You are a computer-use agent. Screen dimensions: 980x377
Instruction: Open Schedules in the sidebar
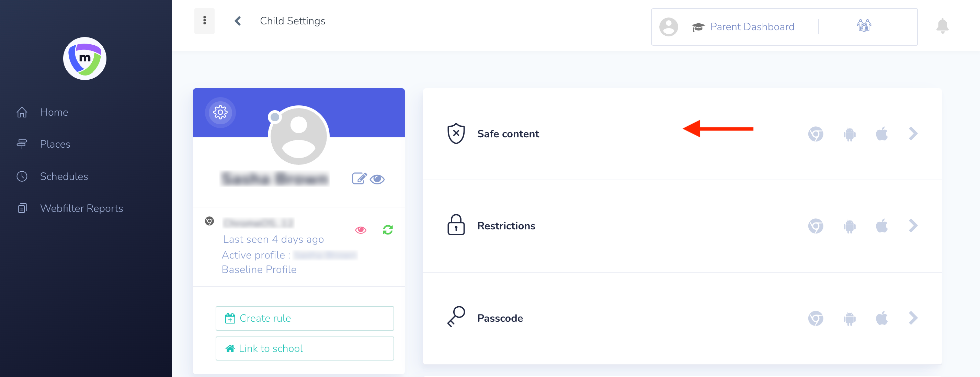point(64,176)
